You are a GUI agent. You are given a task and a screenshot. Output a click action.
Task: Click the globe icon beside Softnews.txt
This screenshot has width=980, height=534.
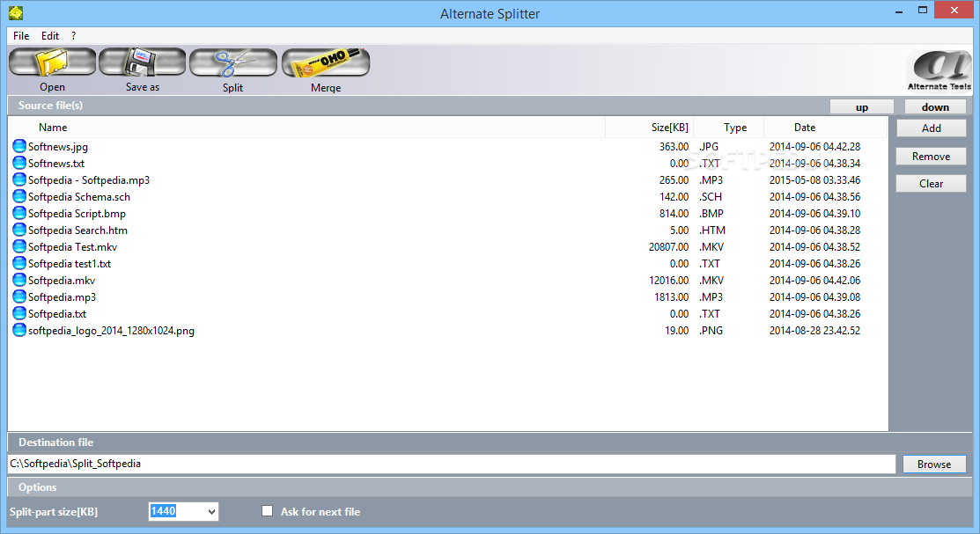pyautogui.click(x=19, y=163)
